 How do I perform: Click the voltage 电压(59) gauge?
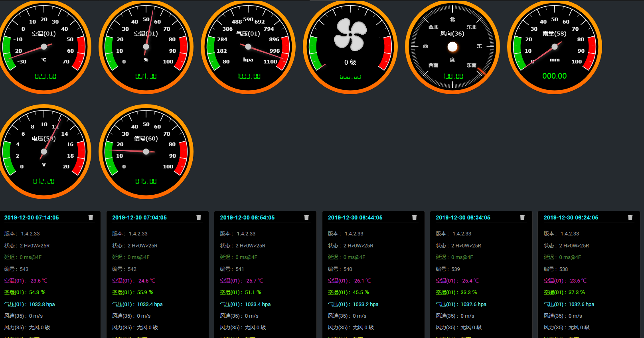[x=44, y=152]
